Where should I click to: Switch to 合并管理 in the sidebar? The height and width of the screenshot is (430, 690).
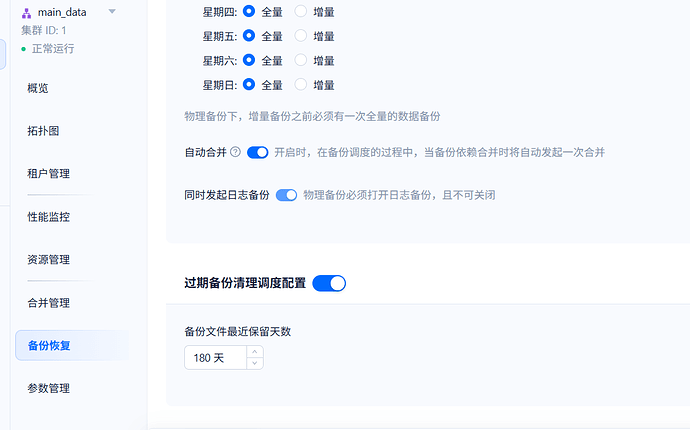pos(48,303)
